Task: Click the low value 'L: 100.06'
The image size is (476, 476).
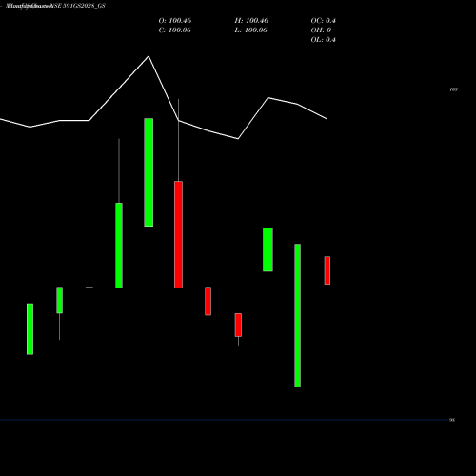Action: pyautogui.click(x=250, y=30)
